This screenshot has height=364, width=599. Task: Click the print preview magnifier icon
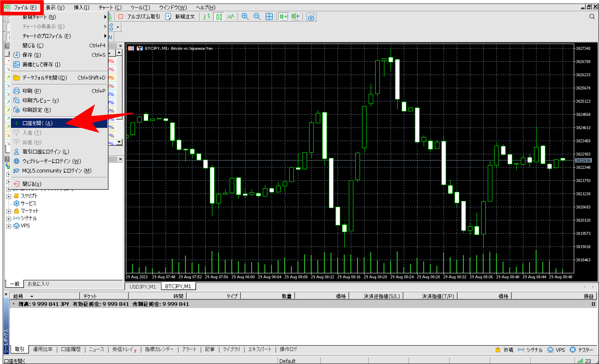click(16, 100)
